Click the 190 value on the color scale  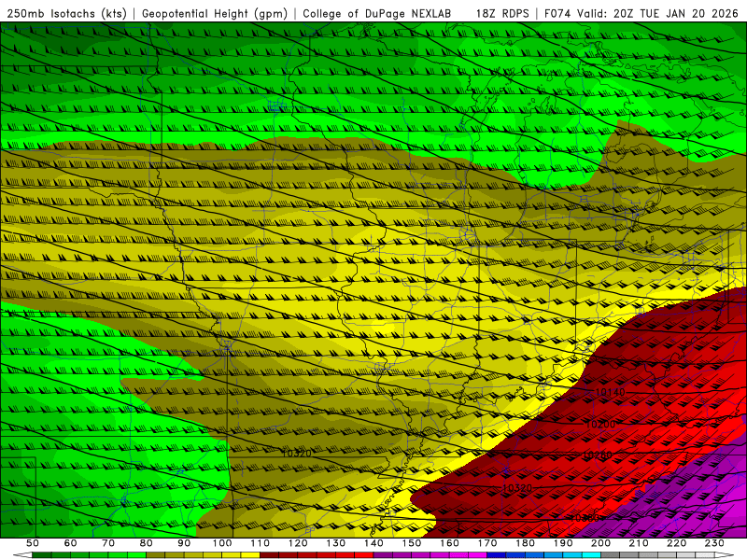(564, 543)
